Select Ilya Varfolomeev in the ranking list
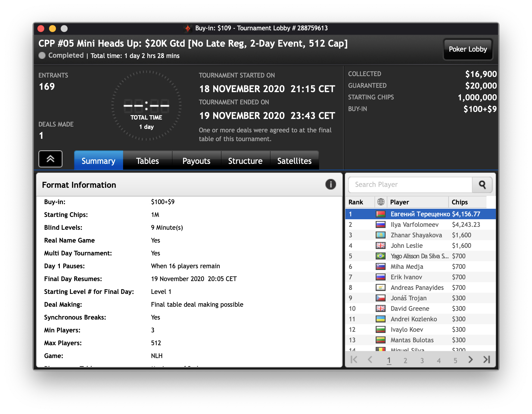The width and height of the screenshot is (532, 414). (x=414, y=224)
